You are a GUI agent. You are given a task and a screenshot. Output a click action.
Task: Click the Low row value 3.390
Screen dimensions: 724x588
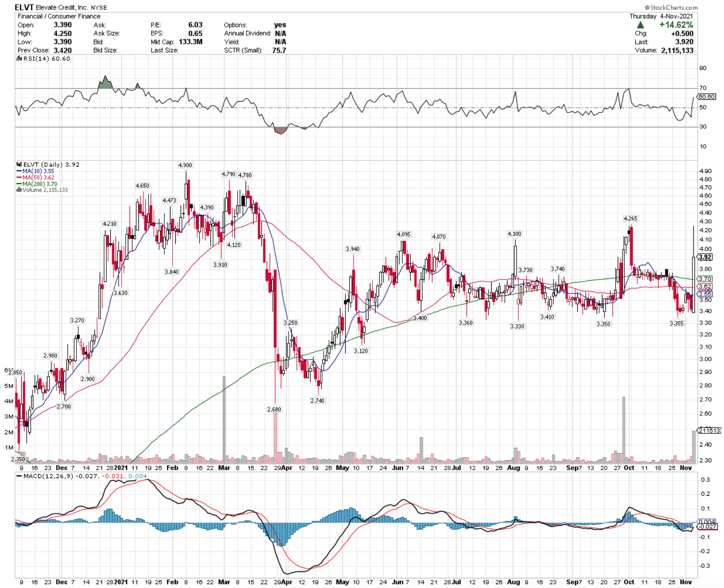(63, 42)
